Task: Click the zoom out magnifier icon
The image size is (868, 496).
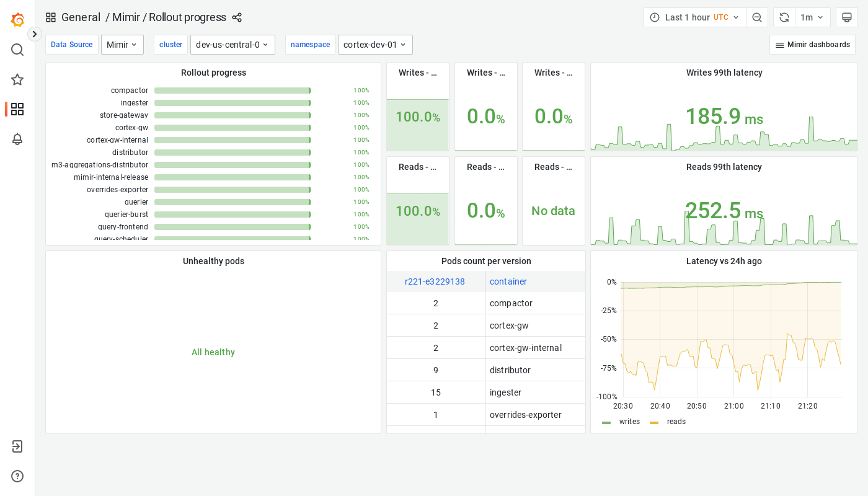Action: coord(757,17)
